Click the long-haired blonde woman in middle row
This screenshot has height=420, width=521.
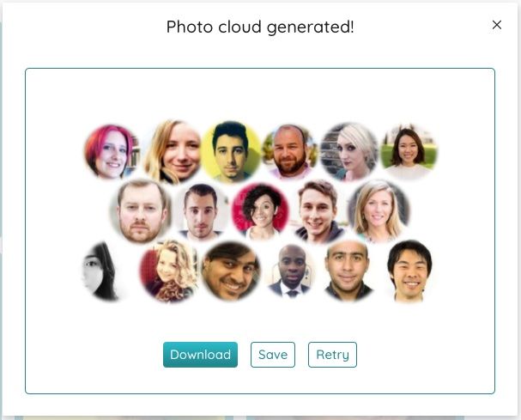tap(379, 211)
